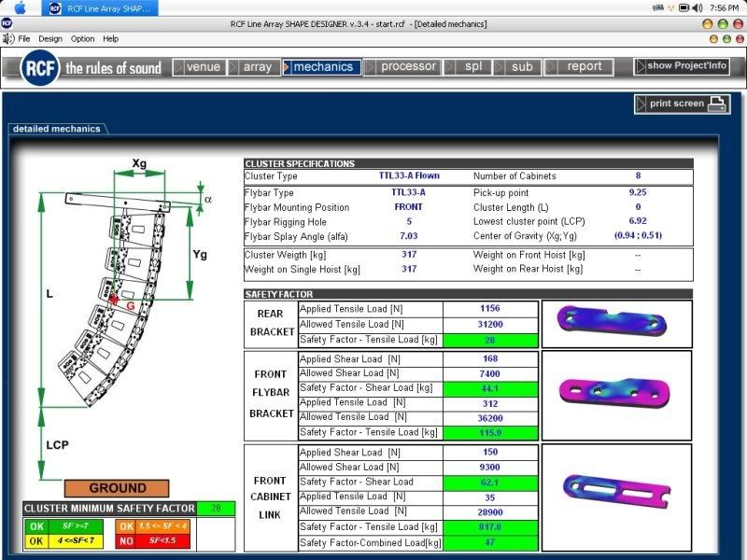This screenshot has height=560, width=747.
Task: Click the Center of Gravity value (0.94 ; 0.51)
Action: (638, 235)
